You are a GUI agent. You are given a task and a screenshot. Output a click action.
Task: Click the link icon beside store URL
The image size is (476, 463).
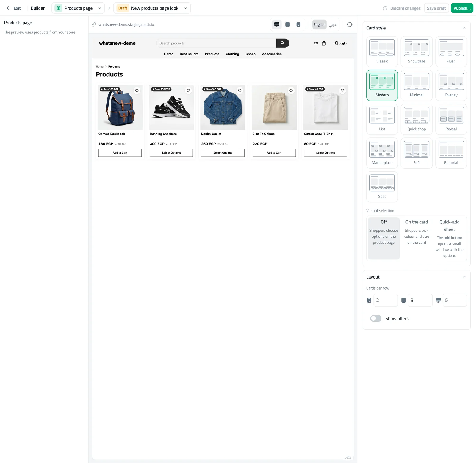pyautogui.click(x=94, y=24)
